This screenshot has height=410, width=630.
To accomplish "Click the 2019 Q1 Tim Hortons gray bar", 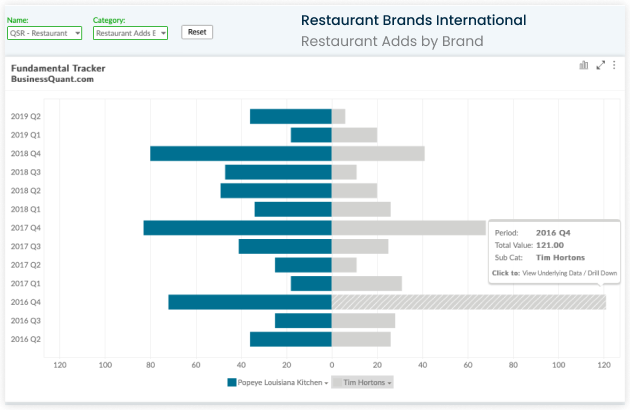I will click(354, 135).
